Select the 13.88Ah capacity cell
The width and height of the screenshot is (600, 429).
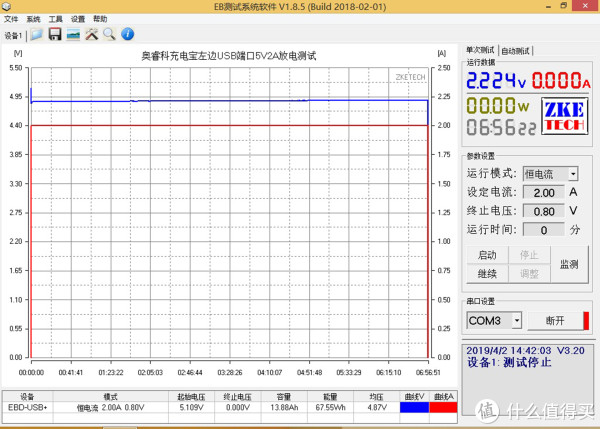click(284, 408)
